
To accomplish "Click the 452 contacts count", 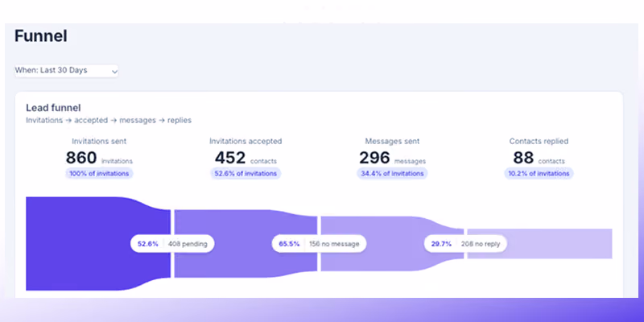I will pyautogui.click(x=246, y=158).
